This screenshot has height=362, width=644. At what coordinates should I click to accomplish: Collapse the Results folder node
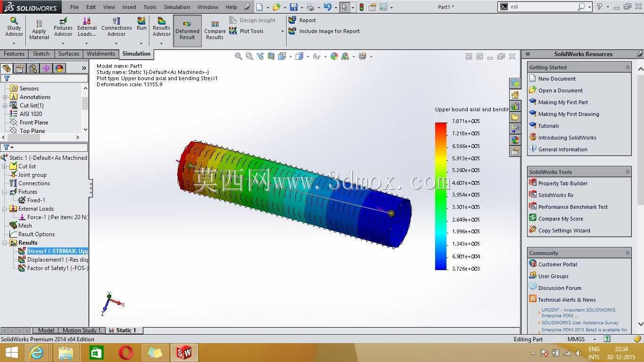click(x=5, y=243)
